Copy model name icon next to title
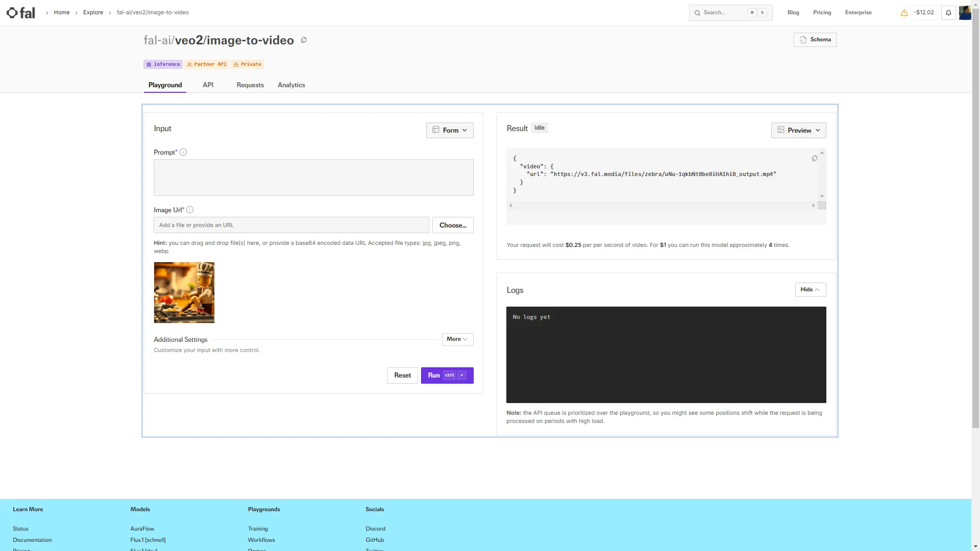This screenshot has width=980, height=551. coord(304,40)
